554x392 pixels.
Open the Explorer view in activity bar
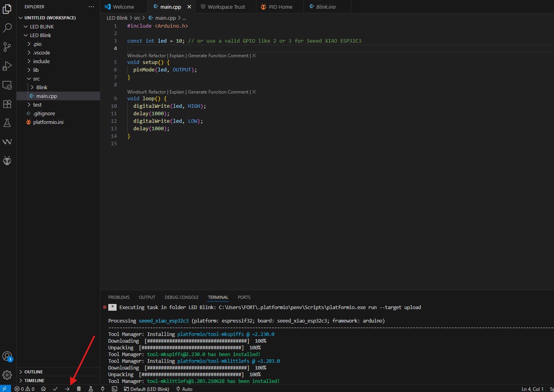7,9
